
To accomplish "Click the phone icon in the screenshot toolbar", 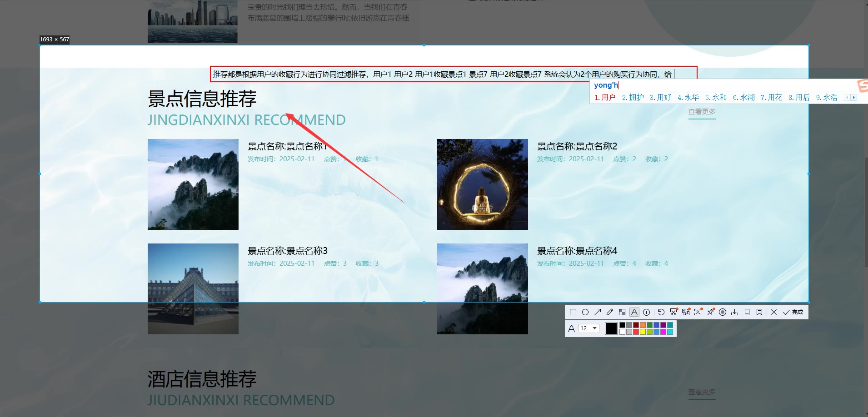I will coord(747,312).
